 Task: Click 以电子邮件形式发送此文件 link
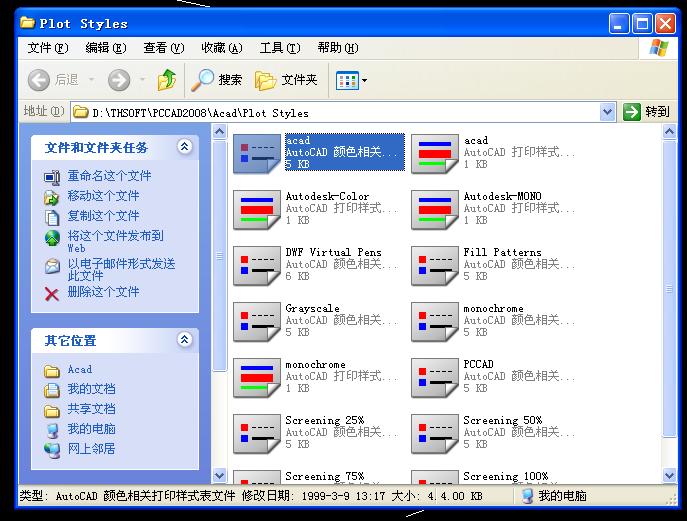pos(121,269)
